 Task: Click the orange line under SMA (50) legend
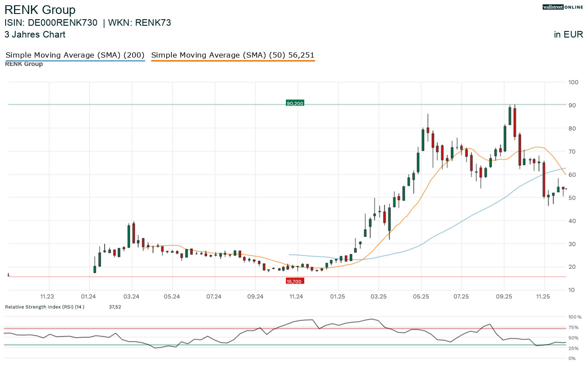tap(233, 61)
